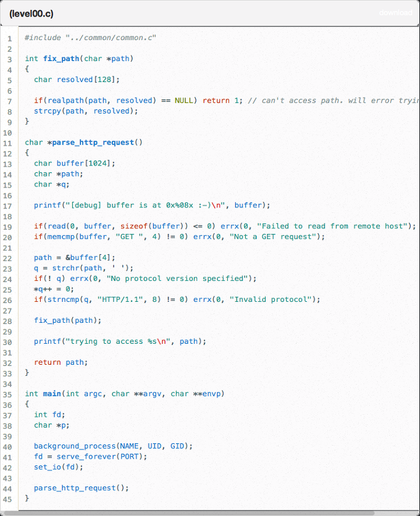The height and width of the screenshot is (516, 420).
Task: Click the download link in the header
Action: 395,13
